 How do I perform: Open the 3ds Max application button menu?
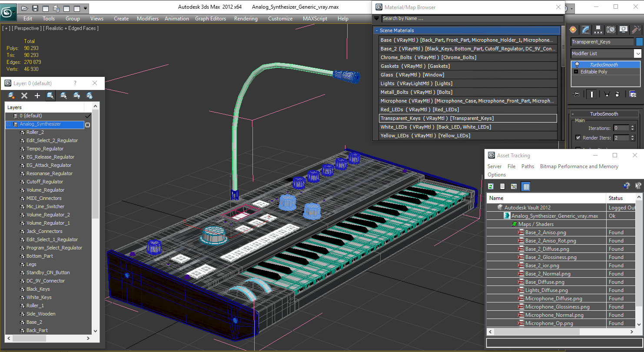(8, 12)
